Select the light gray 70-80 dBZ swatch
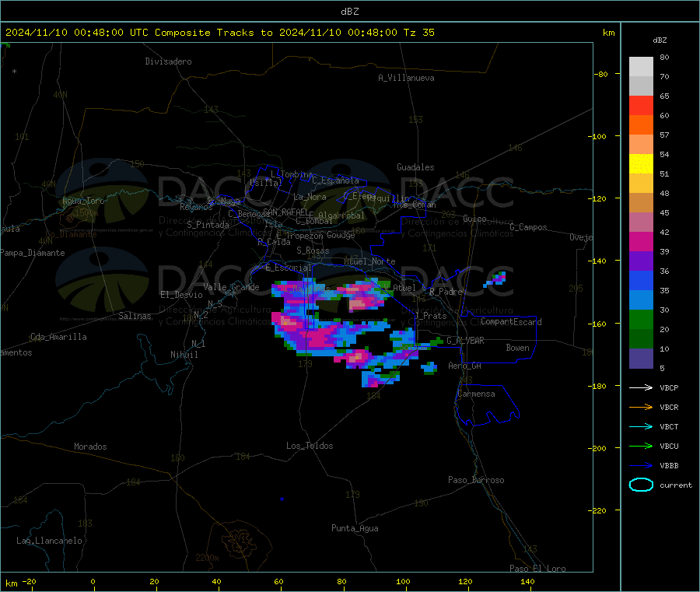Image resolution: width=700 pixels, height=592 pixels. (x=641, y=67)
